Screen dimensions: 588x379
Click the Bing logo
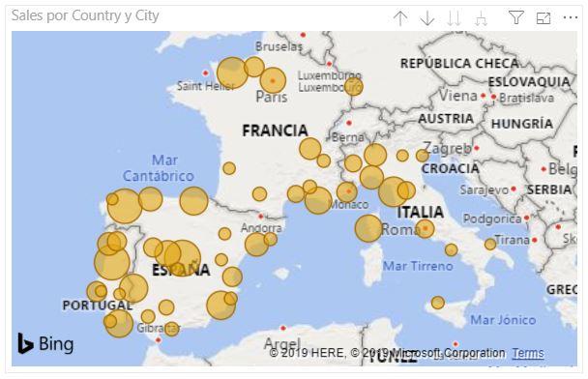click(45, 343)
